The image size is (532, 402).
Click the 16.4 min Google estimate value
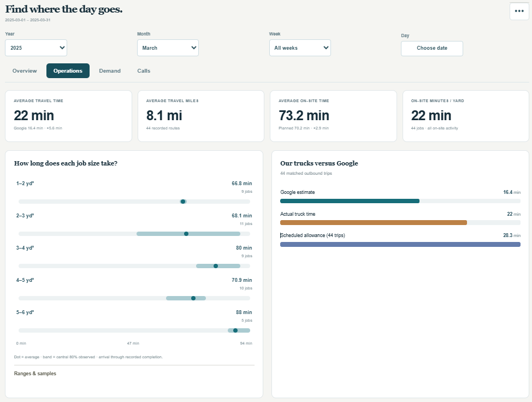click(512, 192)
